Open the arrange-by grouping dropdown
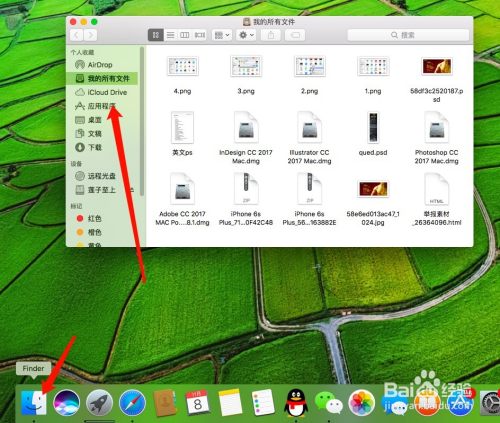Screen dimensions: 500x423 coord(222,35)
